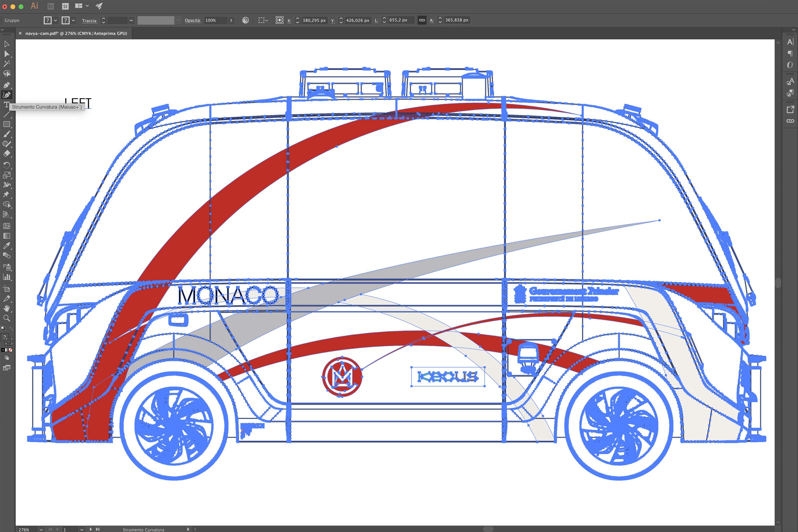The image size is (798, 532).
Task: Click the Opacità label link
Action: coord(192,20)
